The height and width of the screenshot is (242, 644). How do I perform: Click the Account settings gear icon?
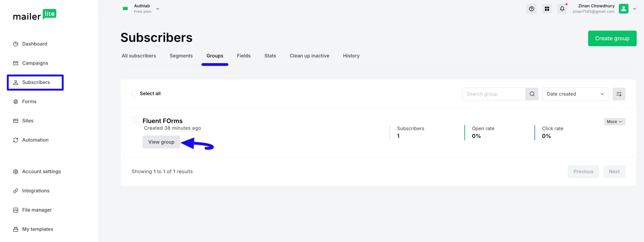point(16,172)
